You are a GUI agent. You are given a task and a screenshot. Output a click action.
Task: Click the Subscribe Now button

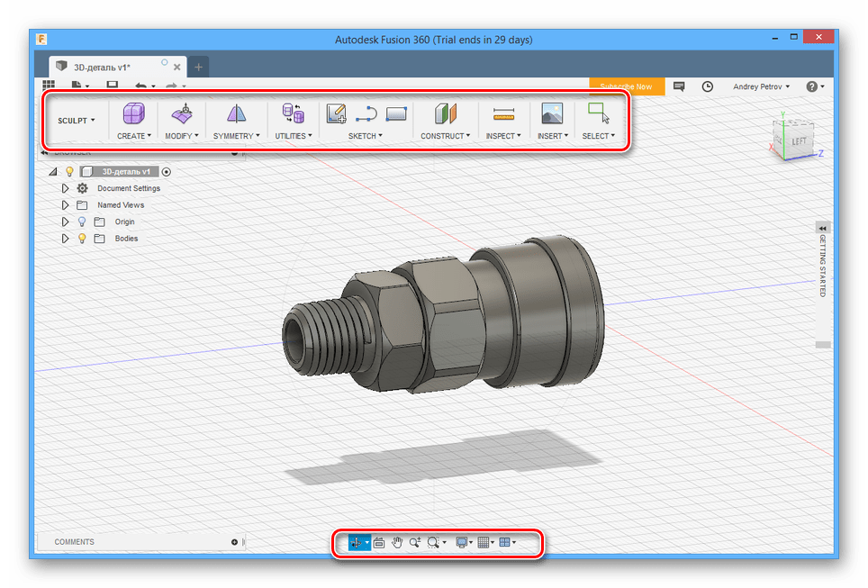pos(627,86)
